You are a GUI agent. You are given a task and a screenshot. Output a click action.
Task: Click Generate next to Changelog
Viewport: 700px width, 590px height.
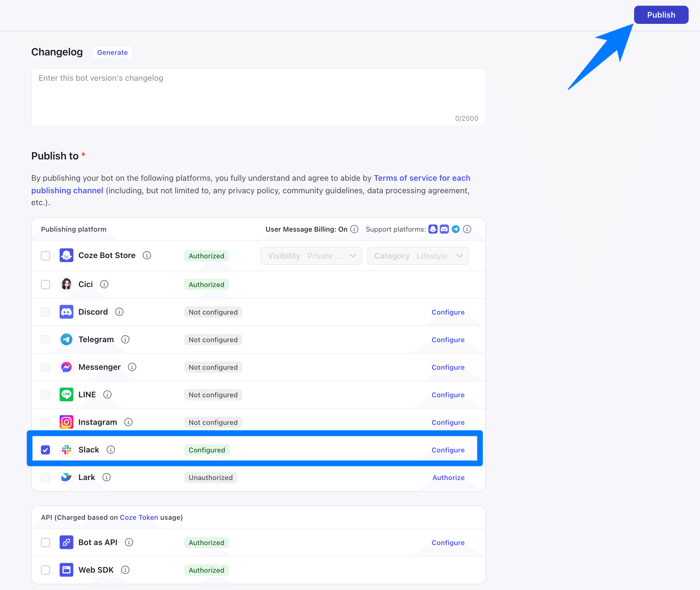point(112,53)
